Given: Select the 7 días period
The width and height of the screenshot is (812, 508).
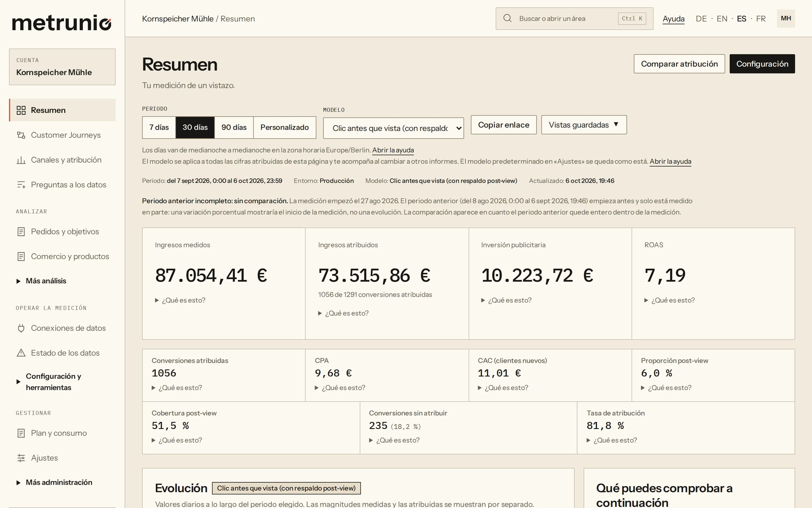Looking at the screenshot, I should pyautogui.click(x=159, y=127).
